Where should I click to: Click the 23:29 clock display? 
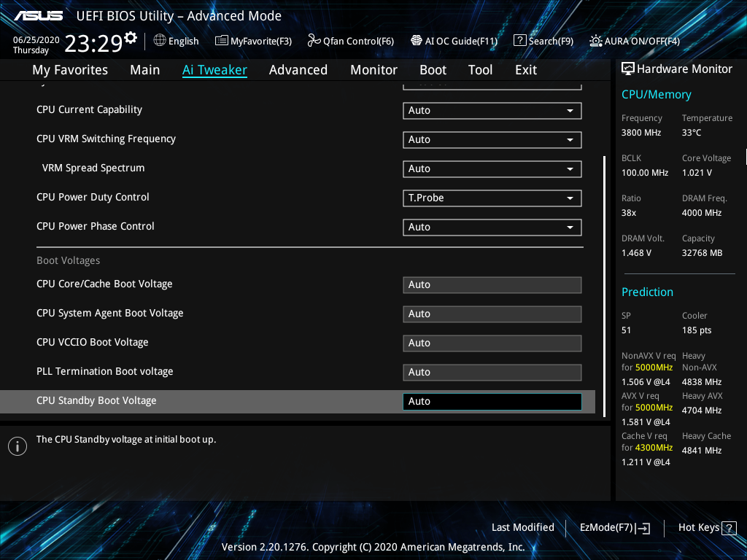[x=93, y=43]
